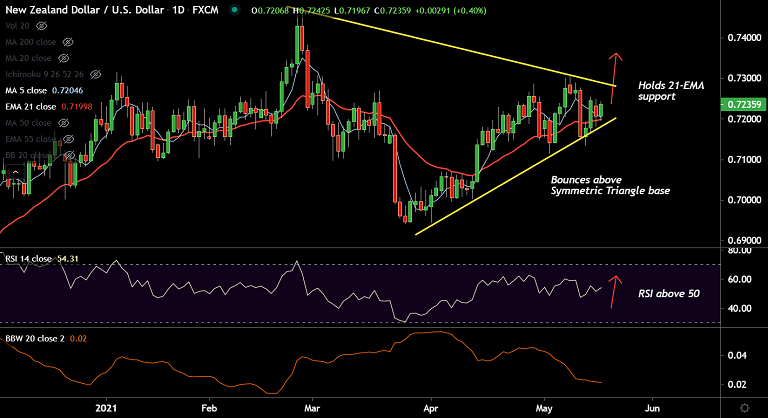768x418 pixels.
Task: Select the MA 5 close indicator label
Action: click(26, 91)
